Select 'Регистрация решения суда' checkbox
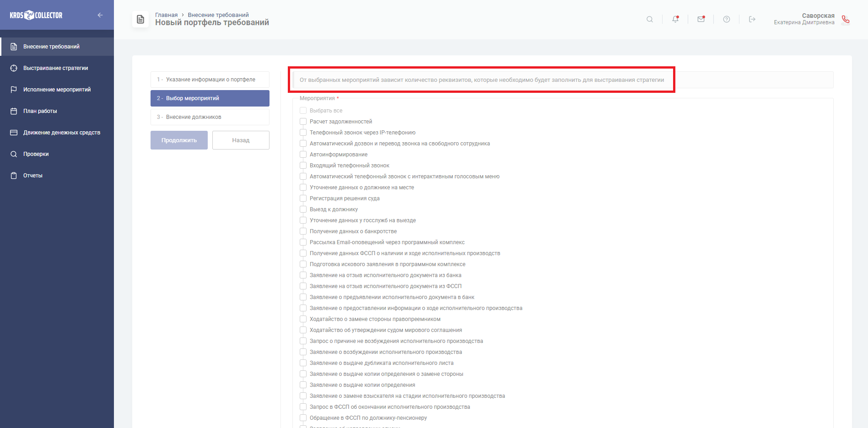868x428 pixels. point(303,198)
